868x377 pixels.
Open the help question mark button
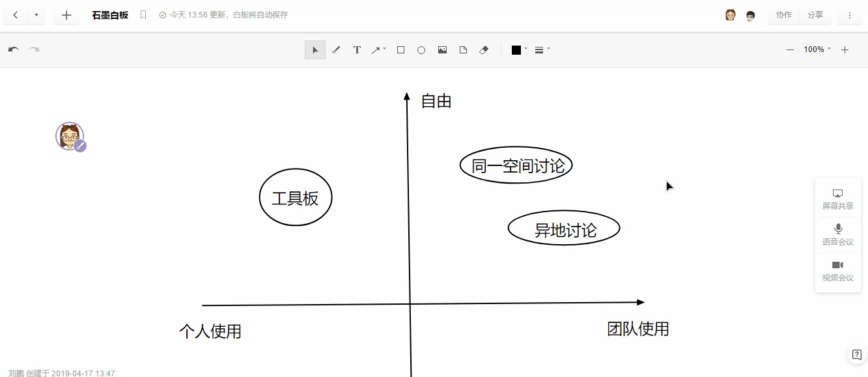(856, 354)
